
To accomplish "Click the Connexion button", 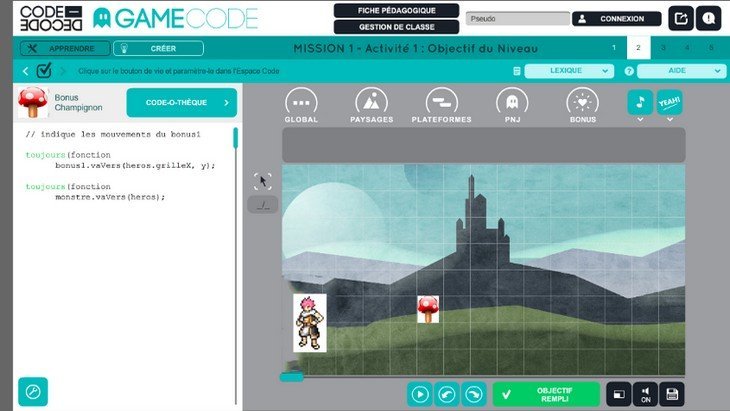I will (x=616, y=19).
